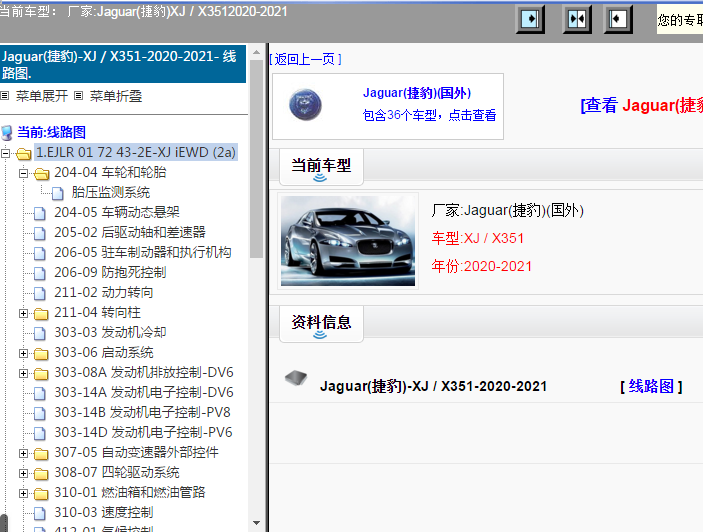Screen dimensions: 703x532
Task: Select 303-14D 发动机电子控制-PV6 item
Action: [x=143, y=433]
